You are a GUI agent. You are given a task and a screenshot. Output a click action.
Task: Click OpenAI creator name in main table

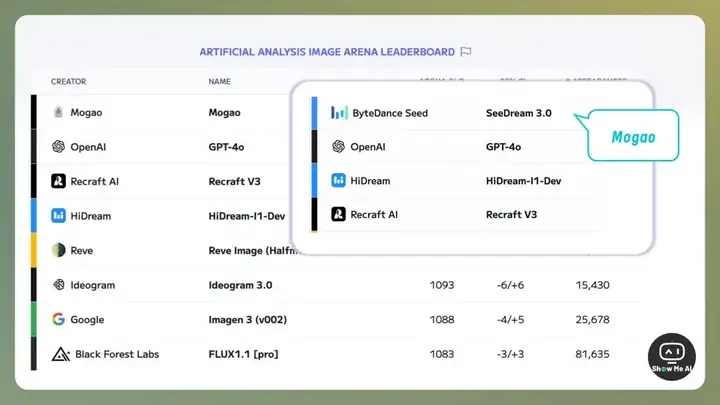click(x=88, y=147)
